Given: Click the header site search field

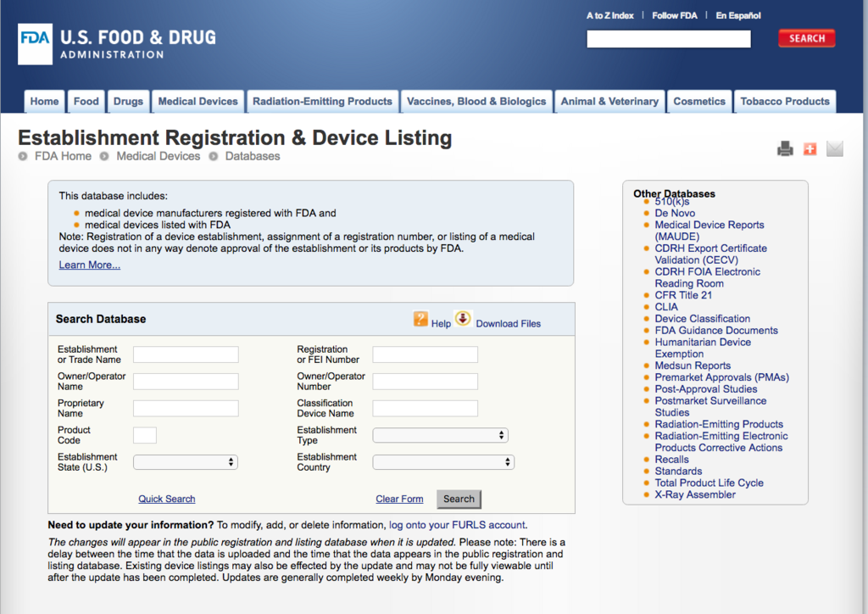Looking at the screenshot, I should [x=669, y=39].
